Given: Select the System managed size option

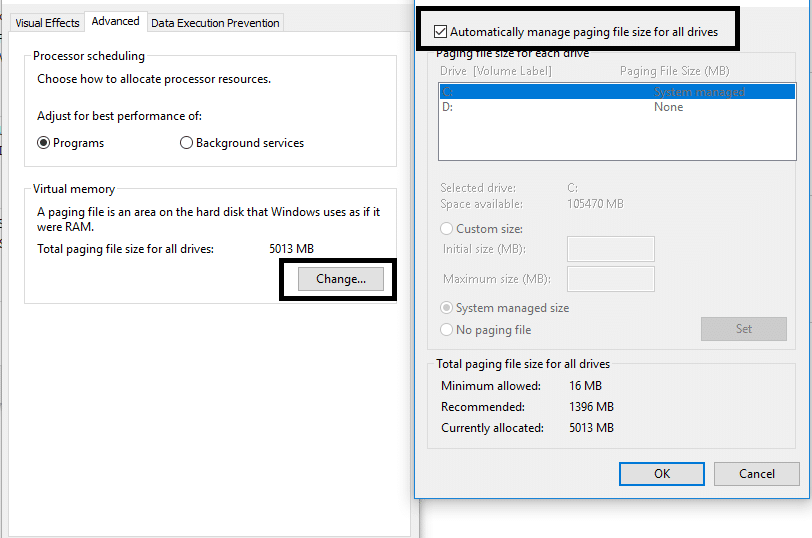Looking at the screenshot, I should 447,308.
